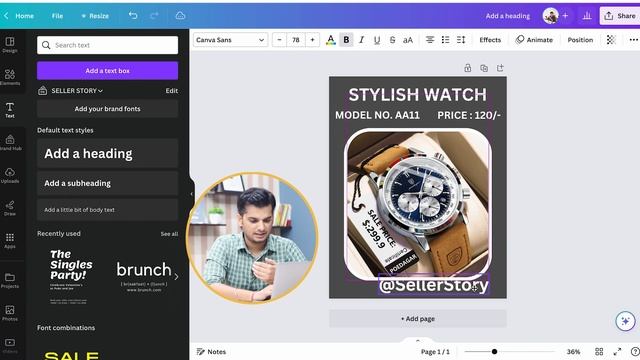The image size is (640, 360).
Task: Toggle uppercase aA formatting
Action: click(408, 40)
